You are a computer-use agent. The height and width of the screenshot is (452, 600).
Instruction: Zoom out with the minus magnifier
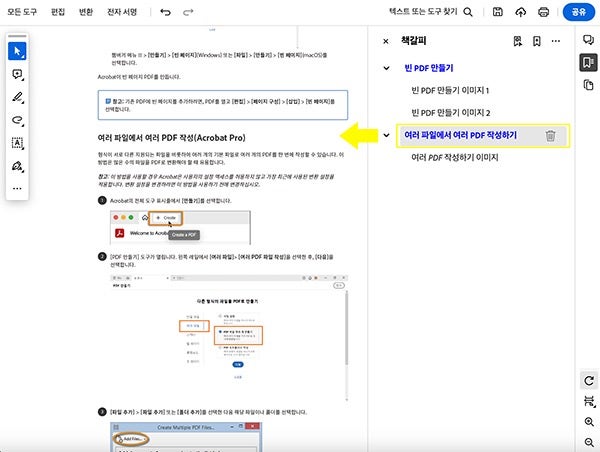point(589,442)
